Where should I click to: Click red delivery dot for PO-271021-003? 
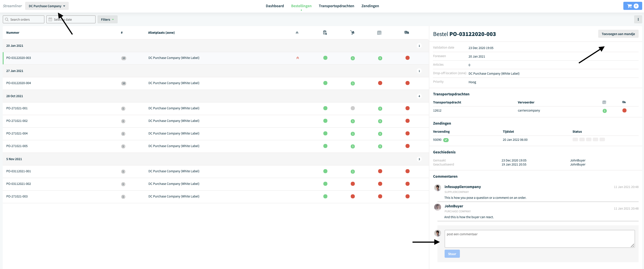408,196
